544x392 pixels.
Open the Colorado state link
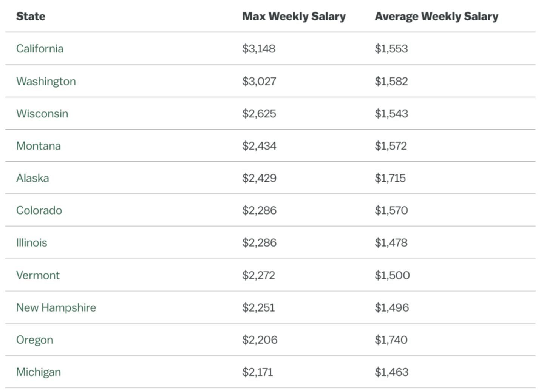[x=39, y=210]
